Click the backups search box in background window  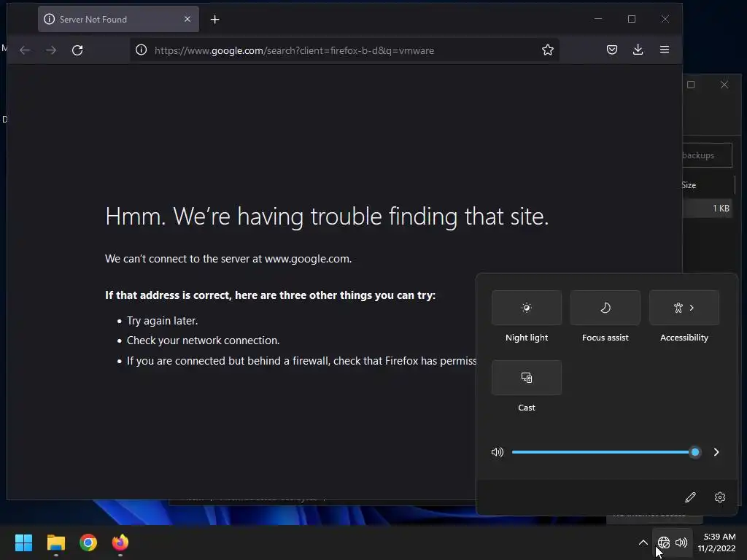[x=708, y=155]
